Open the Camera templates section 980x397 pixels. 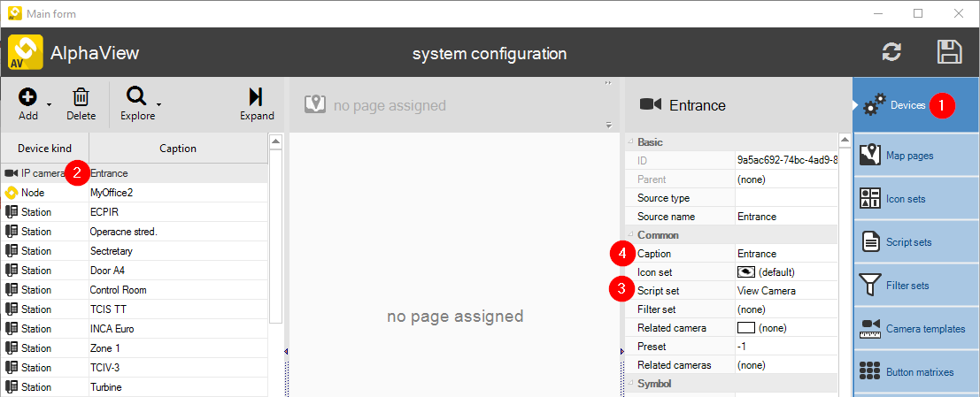coord(915,329)
